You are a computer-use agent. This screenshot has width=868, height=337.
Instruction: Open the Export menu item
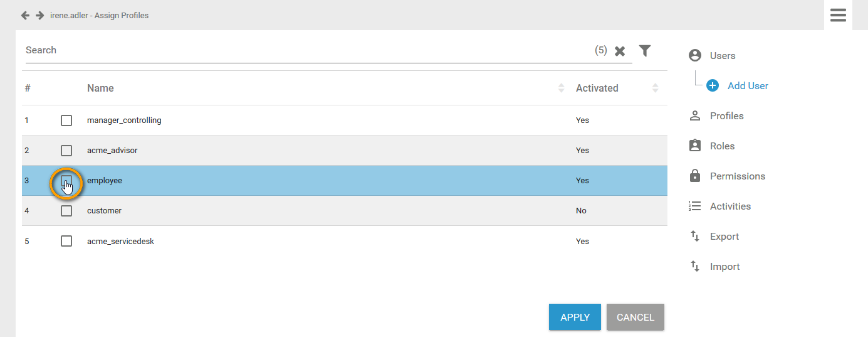coord(724,237)
